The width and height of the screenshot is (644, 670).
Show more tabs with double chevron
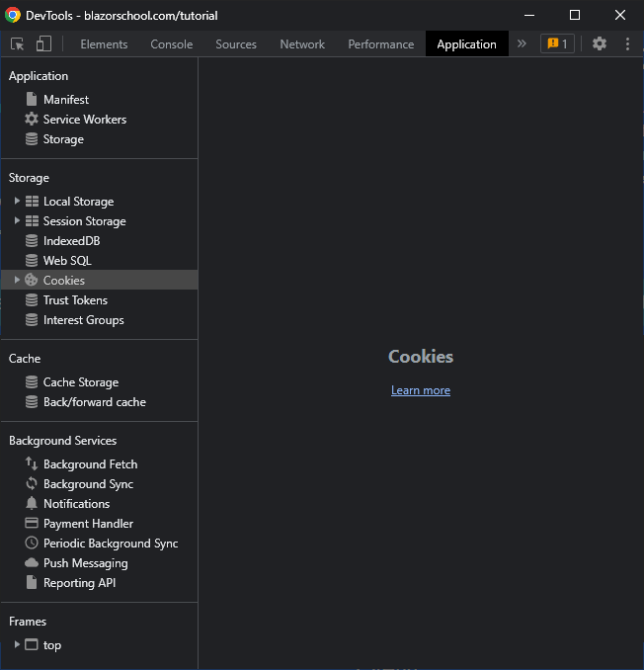pos(523,43)
